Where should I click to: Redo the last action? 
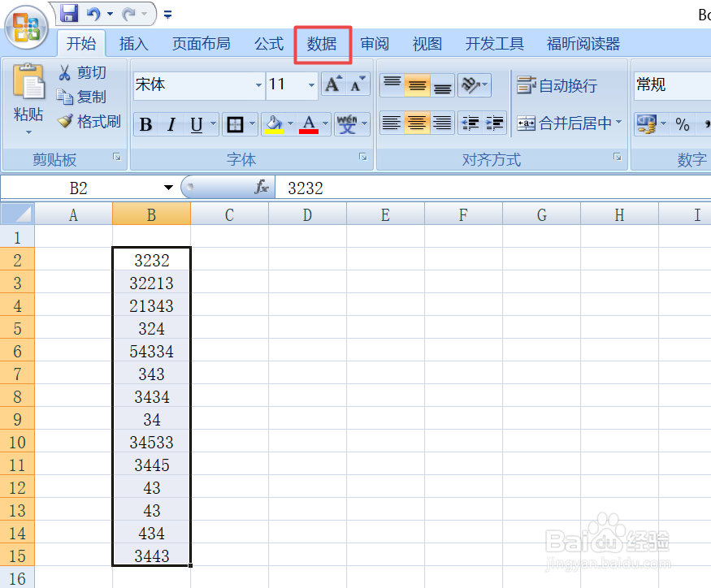coord(128,14)
